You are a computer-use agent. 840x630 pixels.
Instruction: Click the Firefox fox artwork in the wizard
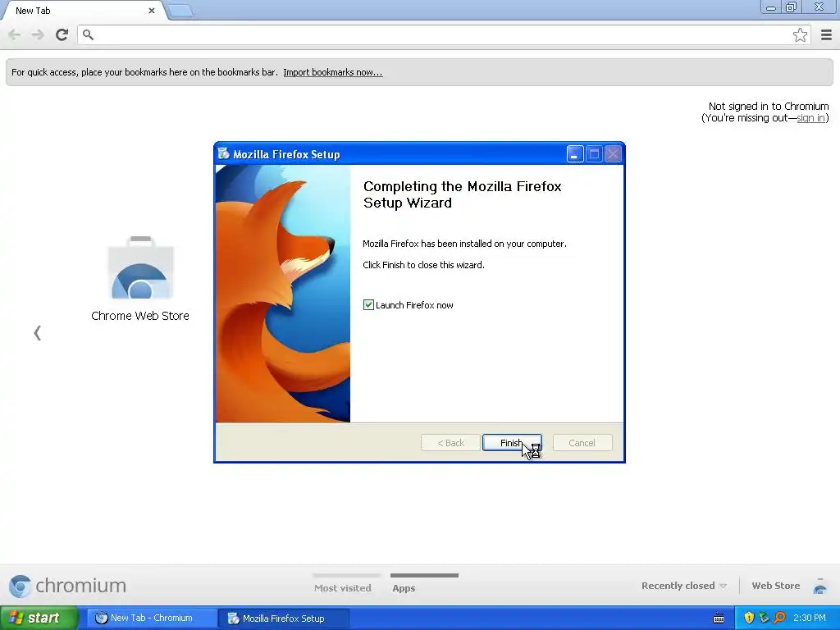[x=283, y=294]
